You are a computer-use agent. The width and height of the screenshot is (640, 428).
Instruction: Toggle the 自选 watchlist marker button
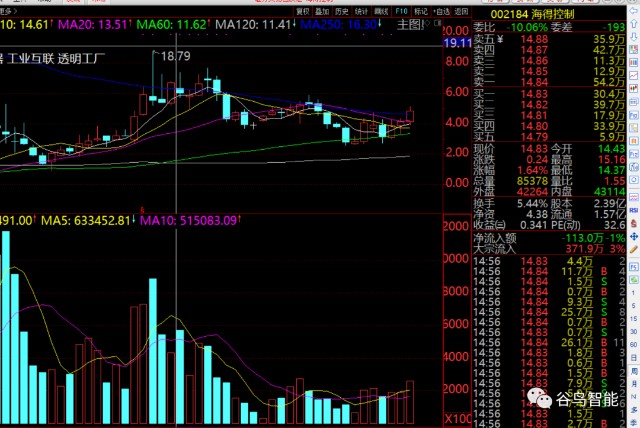point(441,11)
